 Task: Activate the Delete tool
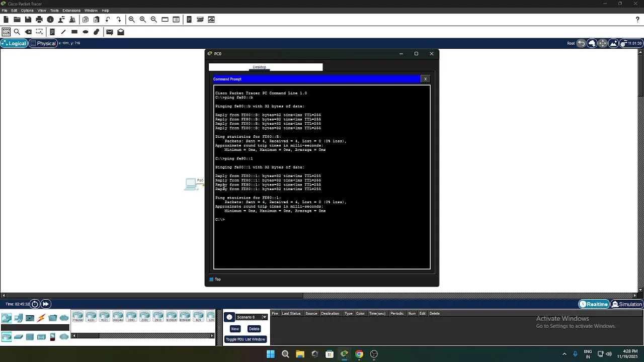click(29, 32)
